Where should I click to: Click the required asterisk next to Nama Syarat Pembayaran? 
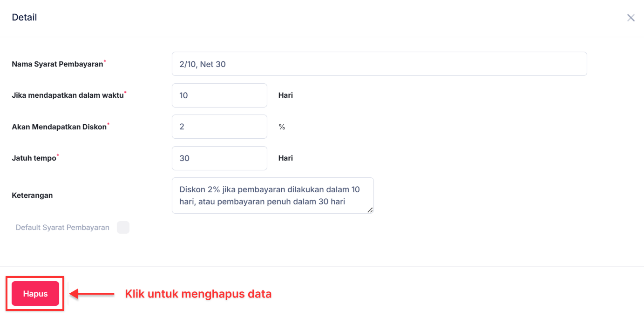(106, 61)
